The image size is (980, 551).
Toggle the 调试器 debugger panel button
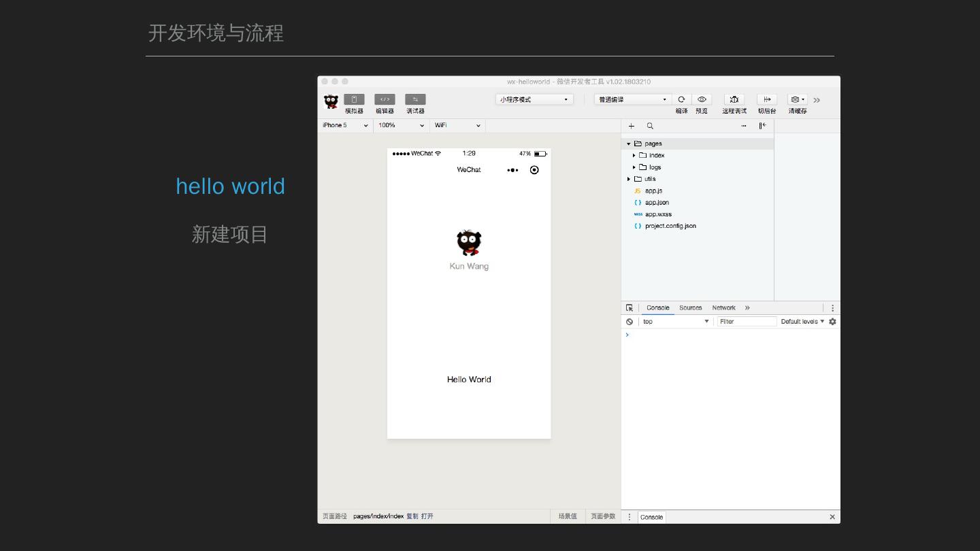click(415, 100)
